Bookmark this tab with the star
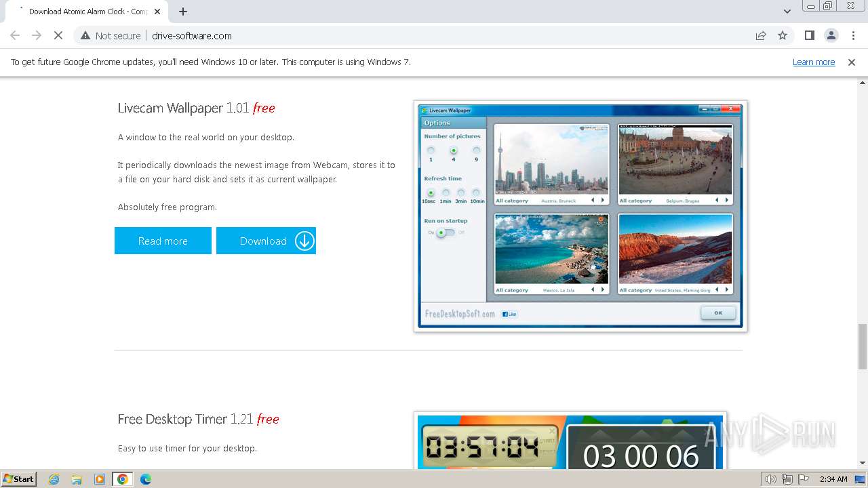 click(783, 35)
